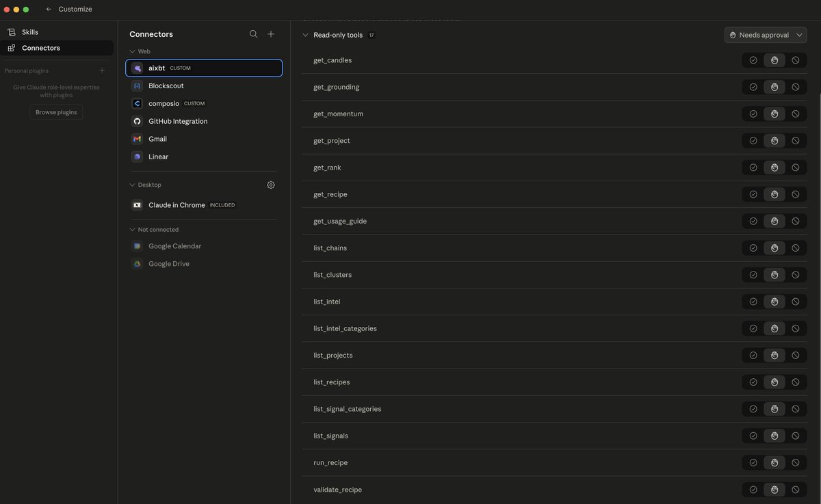Block get_momentum with the prohibit icon
Image resolution: width=821 pixels, height=504 pixels.
796,114
